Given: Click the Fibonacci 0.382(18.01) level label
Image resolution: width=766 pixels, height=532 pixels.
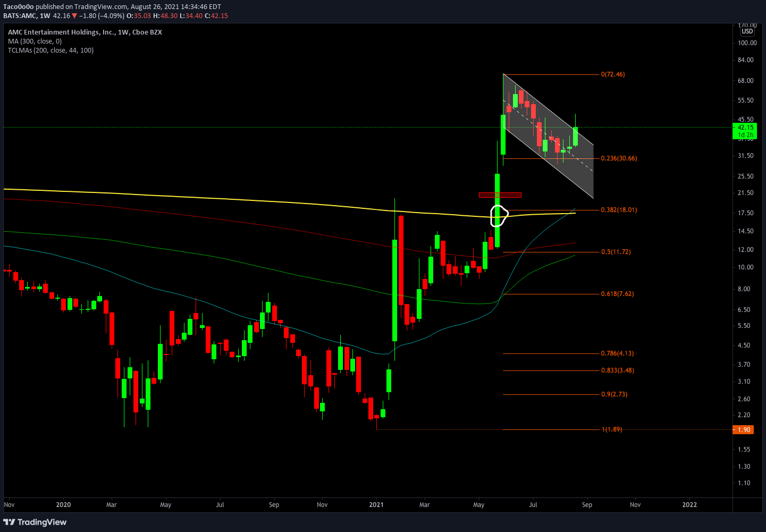Looking at the screenshot, I should tap(619, 210).
